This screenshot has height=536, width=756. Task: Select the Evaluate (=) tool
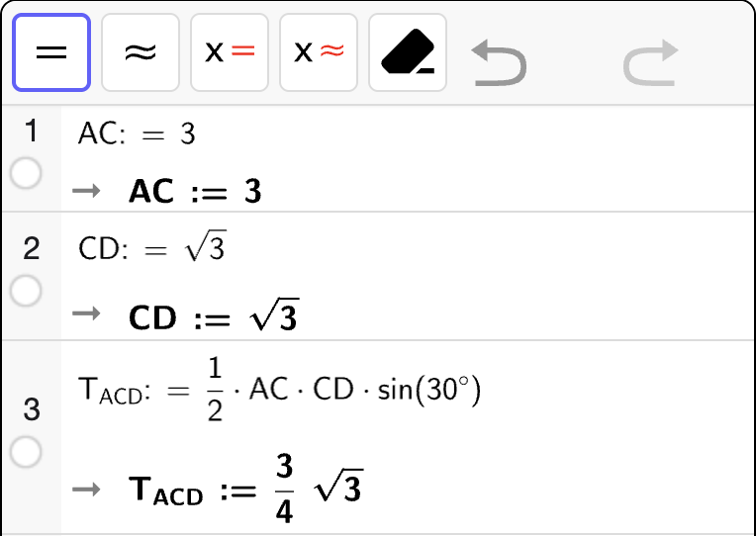point(51,52)
